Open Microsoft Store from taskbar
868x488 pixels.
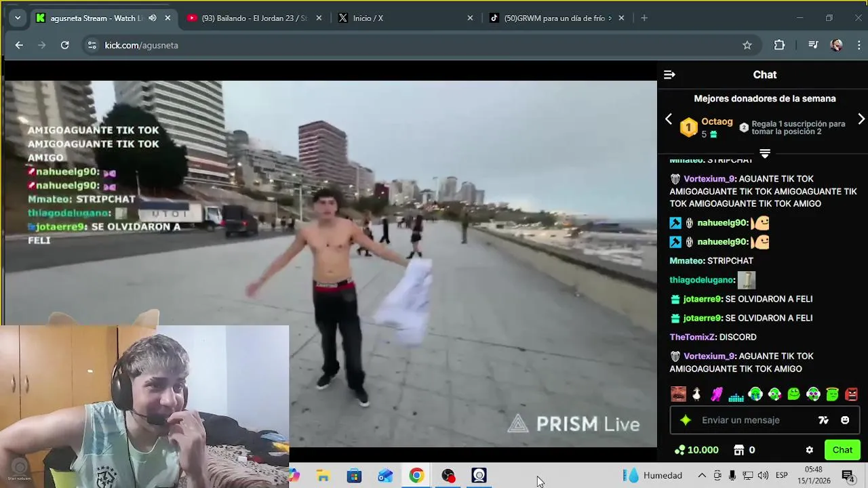pos(354,476)
